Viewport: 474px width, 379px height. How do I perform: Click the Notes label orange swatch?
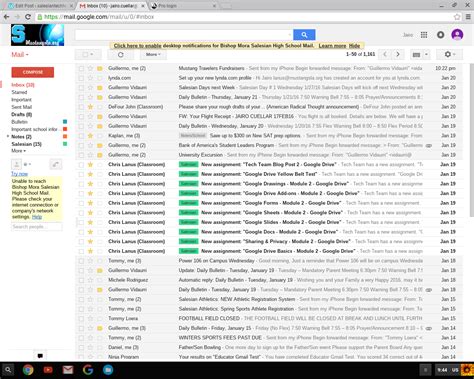(x=65, y=136)
